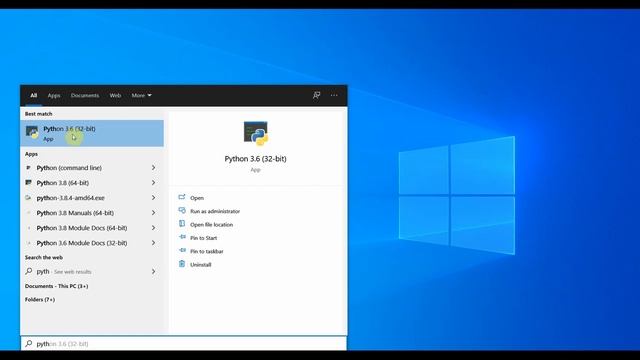The image size is (640, 360).
Task: Choose Run as administrator
Action: (x=215, y=211)
